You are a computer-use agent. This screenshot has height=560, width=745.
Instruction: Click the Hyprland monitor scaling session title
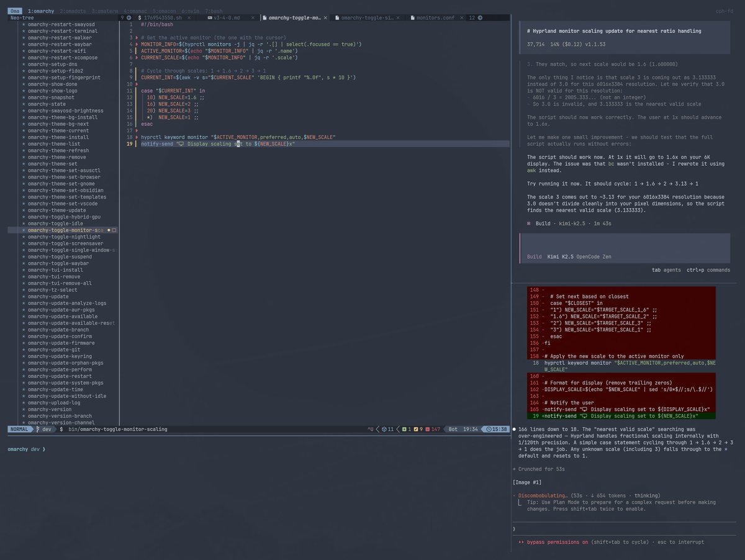(613, 30)
